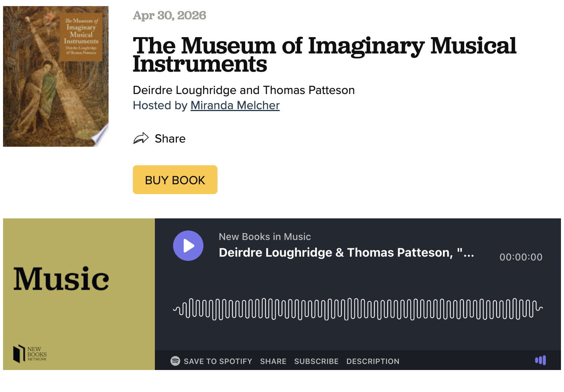
Task: Choose SUBSCRIBE in the player bar
Action: pos(316,361)
